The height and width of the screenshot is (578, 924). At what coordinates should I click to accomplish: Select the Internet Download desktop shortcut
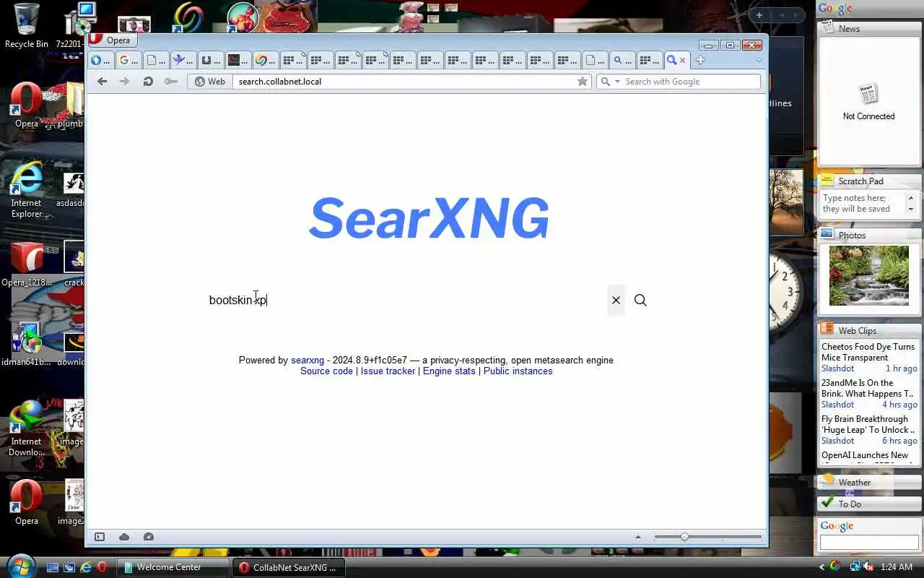click(26, 428)
